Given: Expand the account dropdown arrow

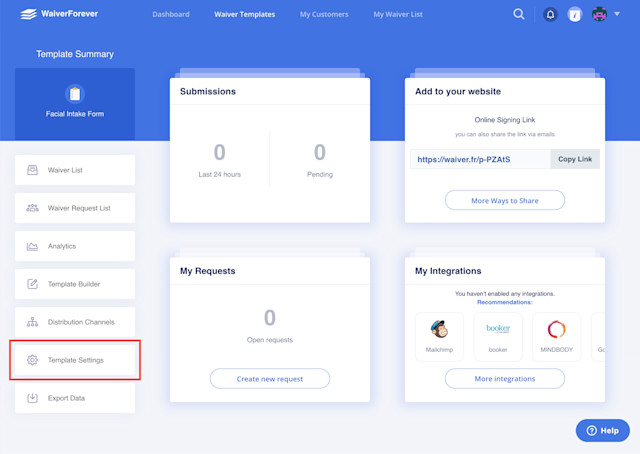Looking at the screenshot, I should [617, 14].
